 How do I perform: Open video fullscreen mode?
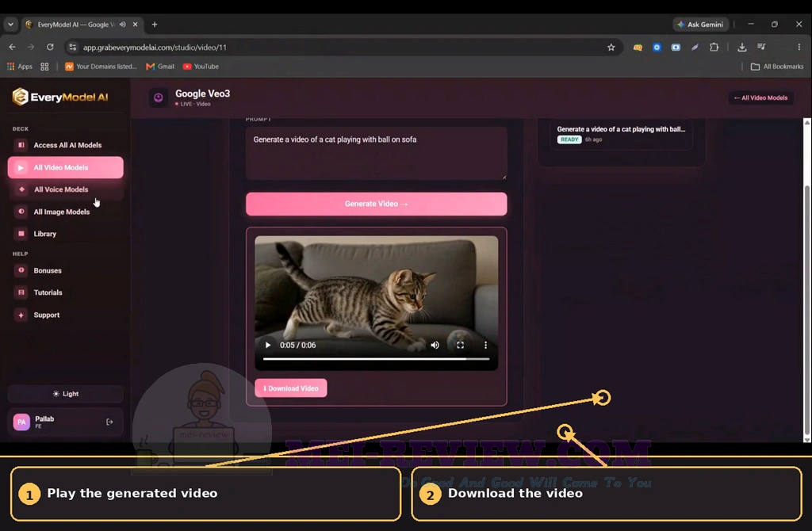click(x=461, y=346)
